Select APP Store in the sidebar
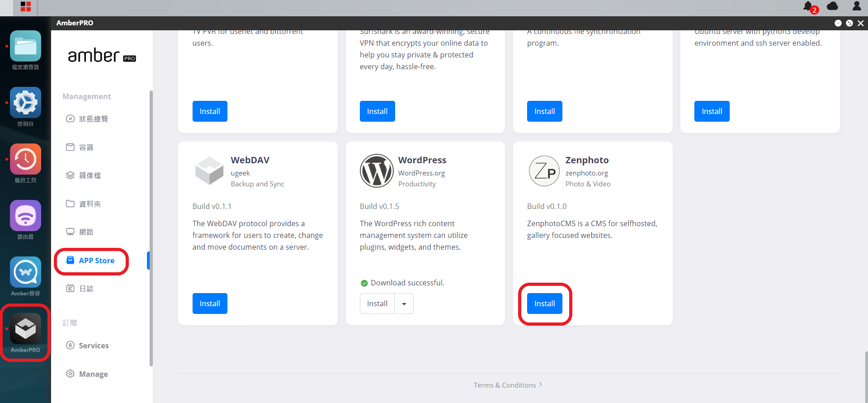Viewport: 868px width, 403px height. pyautogui.click(x=90, y=261)
